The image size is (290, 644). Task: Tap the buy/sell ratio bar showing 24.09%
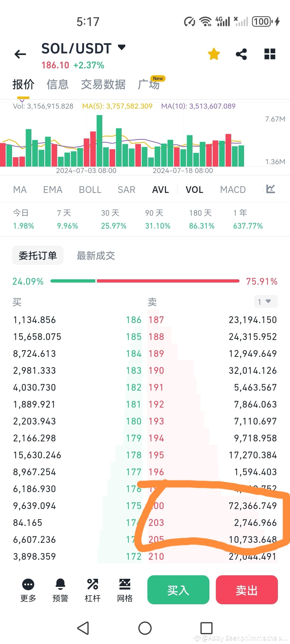pos(145,281)
